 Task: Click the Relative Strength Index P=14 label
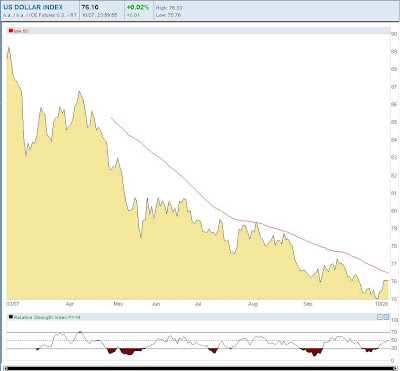pyautogui.click(x=47, y=317)
